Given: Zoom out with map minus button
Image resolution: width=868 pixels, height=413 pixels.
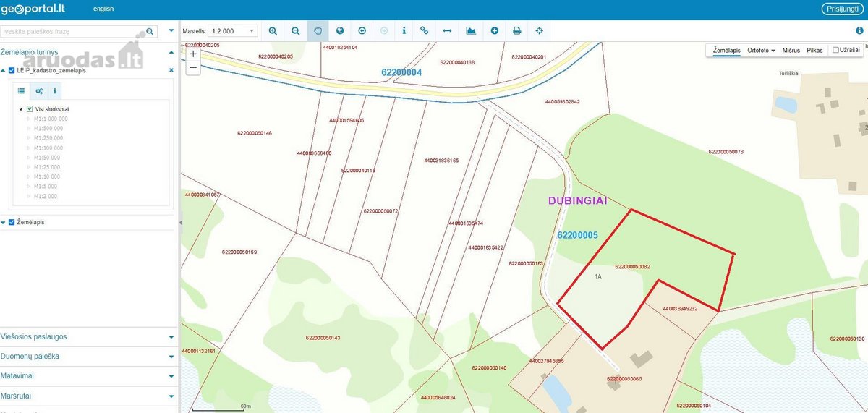Looking at the screenshot, I should click(193, 67).
